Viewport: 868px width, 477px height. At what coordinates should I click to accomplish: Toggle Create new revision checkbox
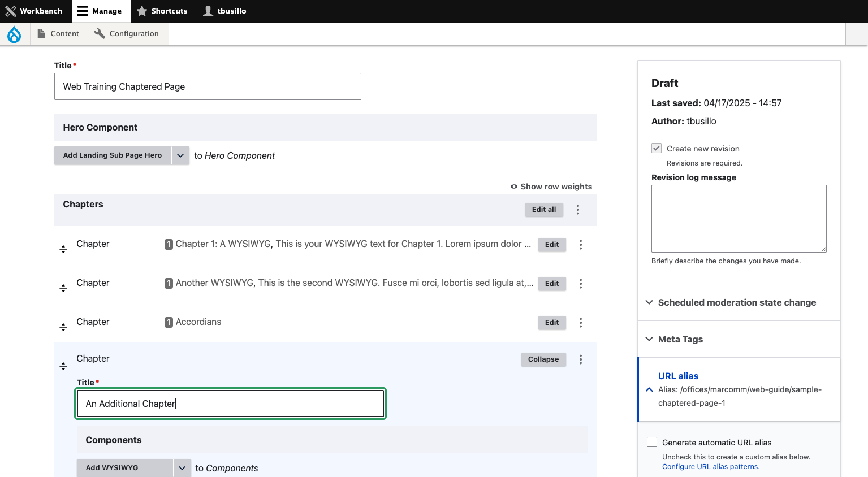coord(657,148)
